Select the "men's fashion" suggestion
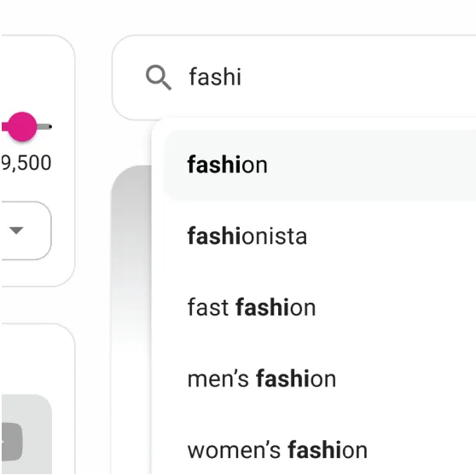Image resolution: width=476 pixels, height=475 pixels. tap(262, 379)
